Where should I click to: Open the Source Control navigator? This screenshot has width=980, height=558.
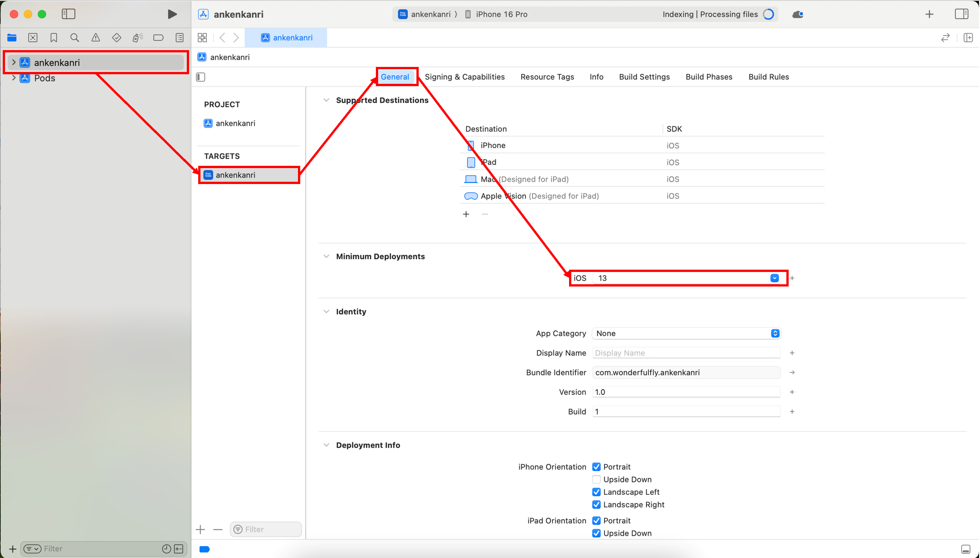(x=33, y=38)
